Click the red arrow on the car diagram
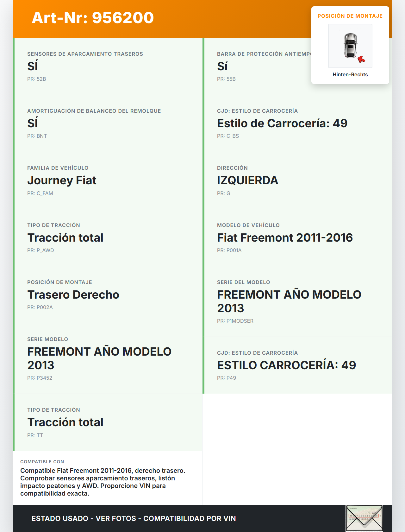 pyautogui.click(x=361, y=59)
